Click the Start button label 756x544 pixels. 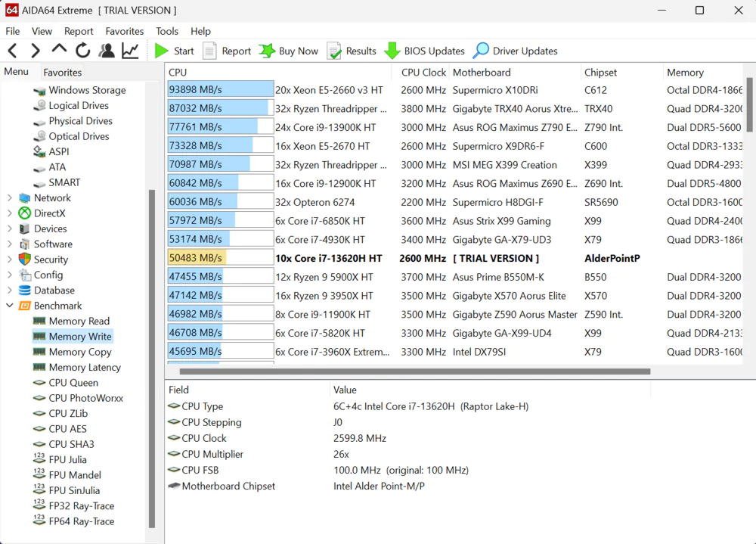pos(184,51)
